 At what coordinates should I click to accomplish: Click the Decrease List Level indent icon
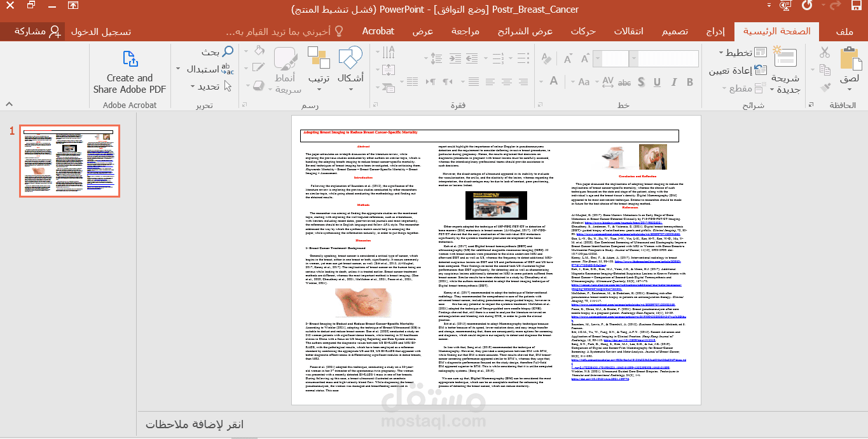472,58
